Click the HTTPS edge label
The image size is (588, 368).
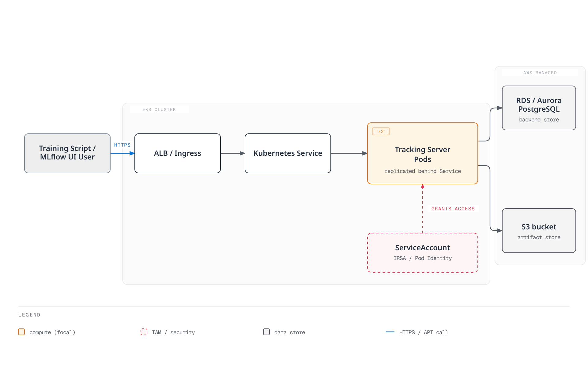coord(122,145)
